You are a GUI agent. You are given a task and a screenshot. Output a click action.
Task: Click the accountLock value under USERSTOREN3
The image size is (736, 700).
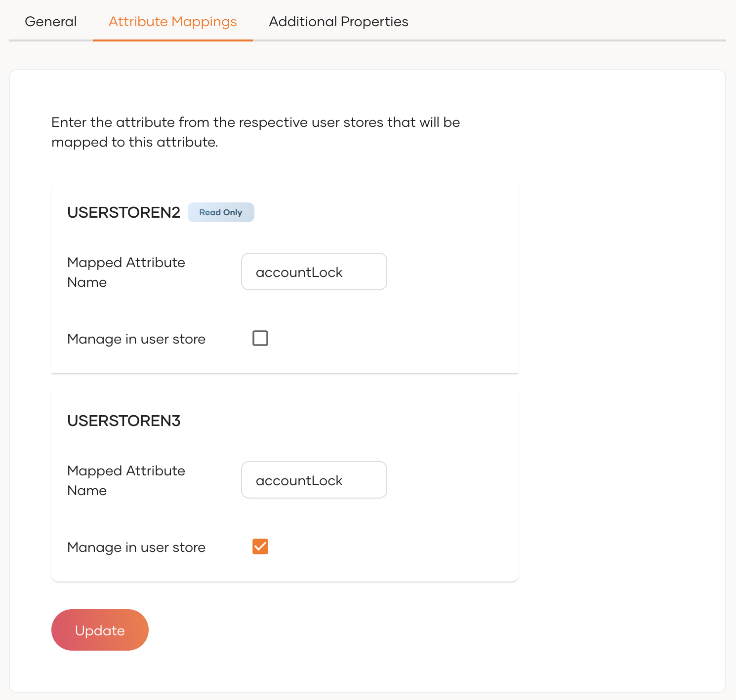point(299,481)
